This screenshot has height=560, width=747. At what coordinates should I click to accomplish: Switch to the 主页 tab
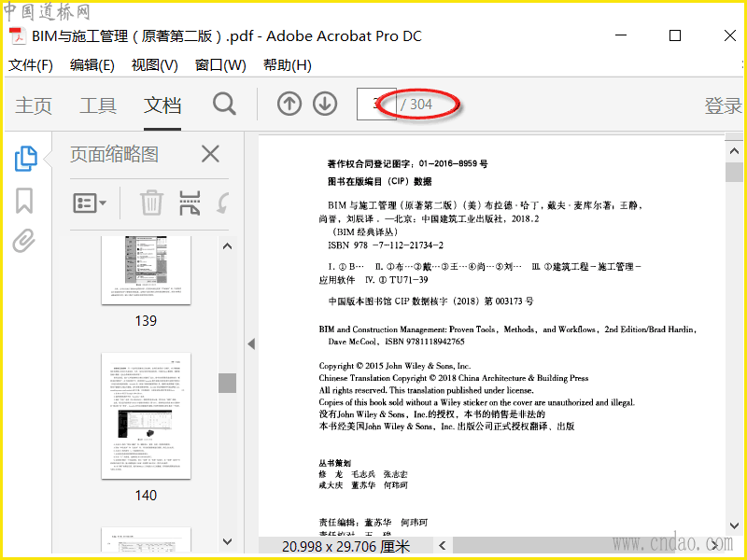[33, 105]
